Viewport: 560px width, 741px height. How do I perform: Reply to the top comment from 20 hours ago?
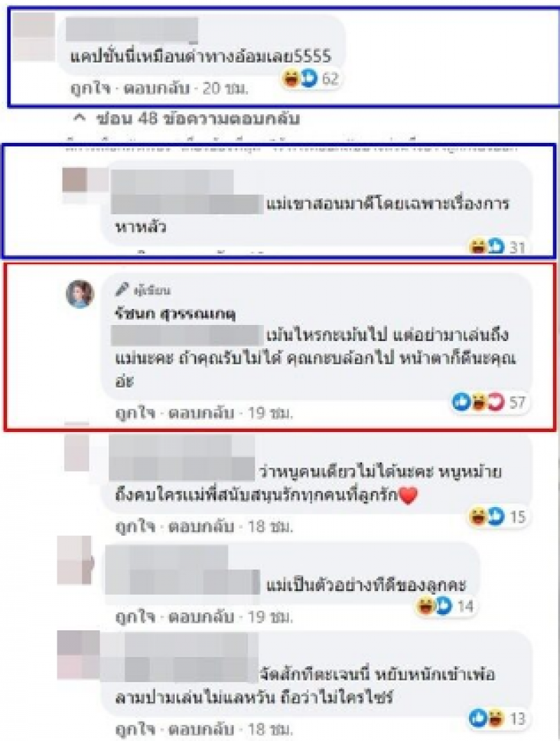tap(156, 88)
